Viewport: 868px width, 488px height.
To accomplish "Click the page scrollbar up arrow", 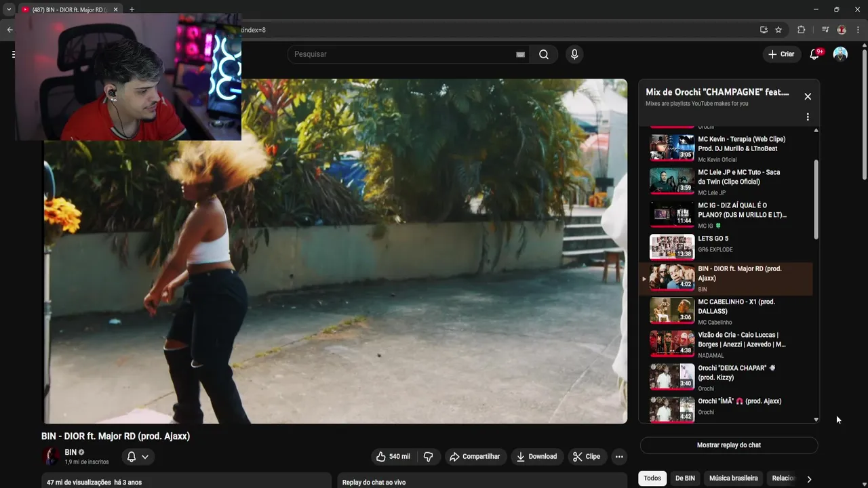I will click(863, 45).
